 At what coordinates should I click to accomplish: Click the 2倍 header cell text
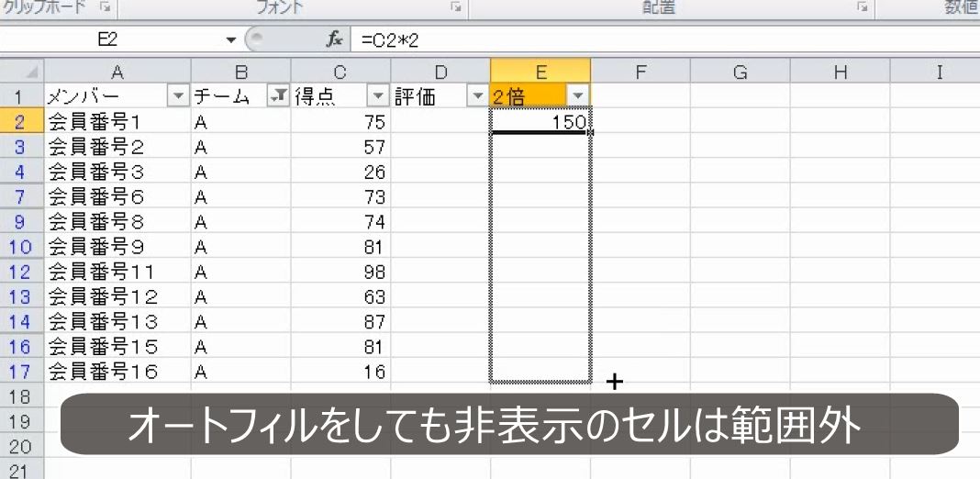click(508, 97)
